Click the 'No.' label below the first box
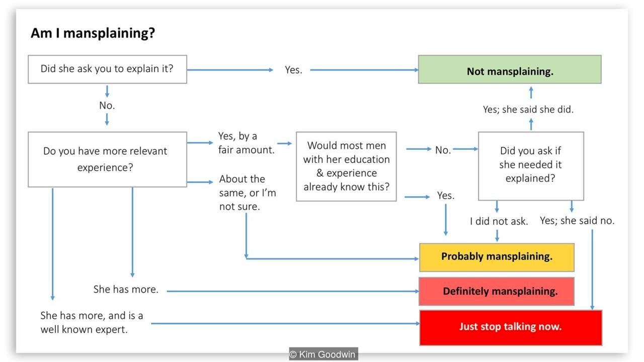This screenshot has width=644, height=362. tap(107, 105)
